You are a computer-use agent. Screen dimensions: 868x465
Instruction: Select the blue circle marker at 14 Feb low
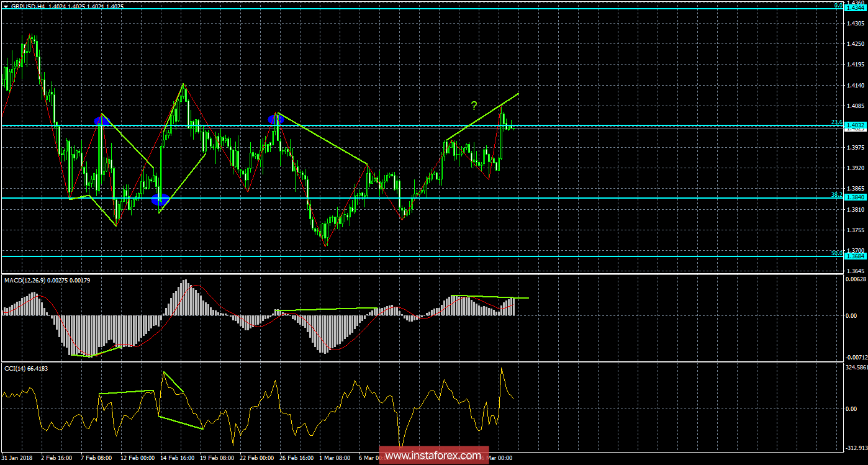(x=159, y=199)
